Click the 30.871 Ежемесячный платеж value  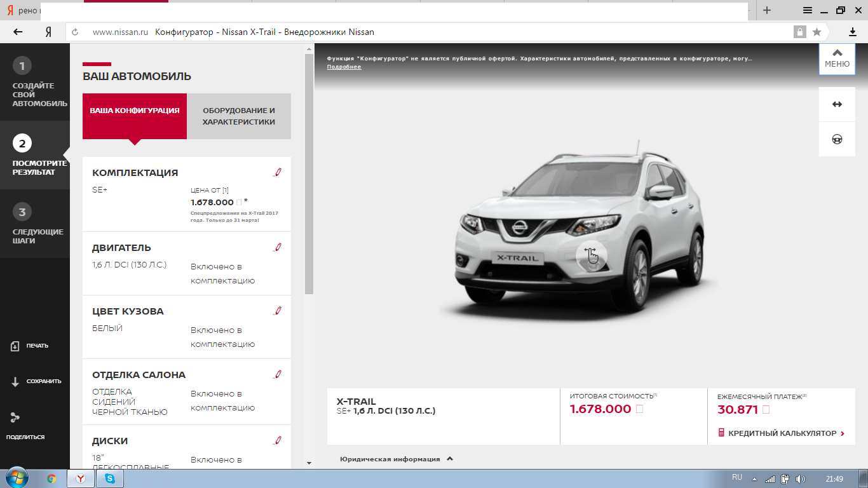pyautogui.click(x=738, y=410)
